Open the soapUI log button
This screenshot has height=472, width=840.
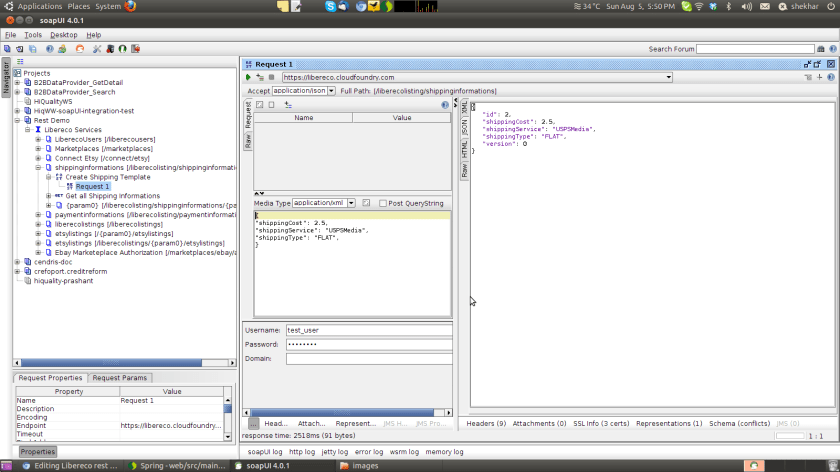click(264, 452)
